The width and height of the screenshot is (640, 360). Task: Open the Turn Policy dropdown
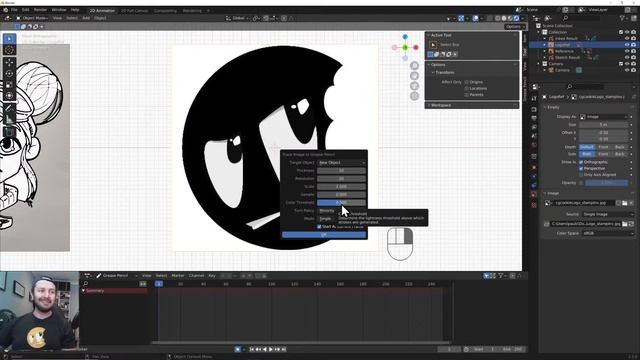(328, 211)
